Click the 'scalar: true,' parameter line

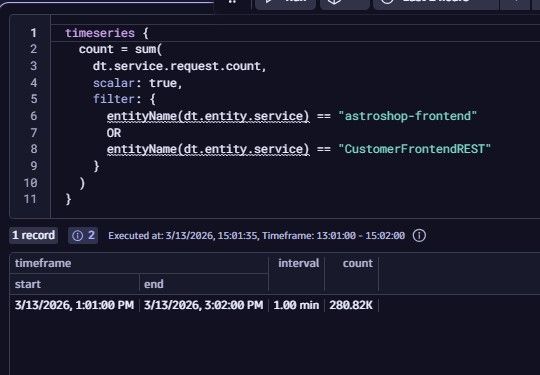(x=137, y=83)
